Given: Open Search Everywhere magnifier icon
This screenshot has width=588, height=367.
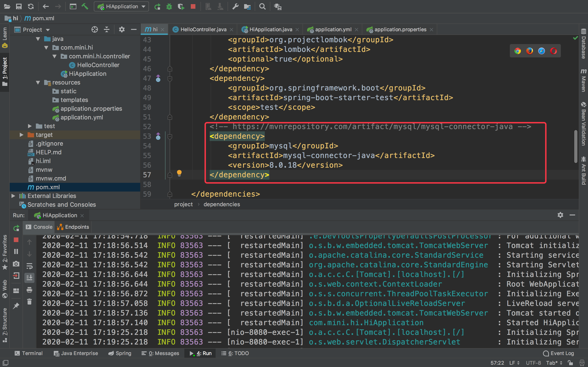Looking at the screenshot, I should click(262, 7).
